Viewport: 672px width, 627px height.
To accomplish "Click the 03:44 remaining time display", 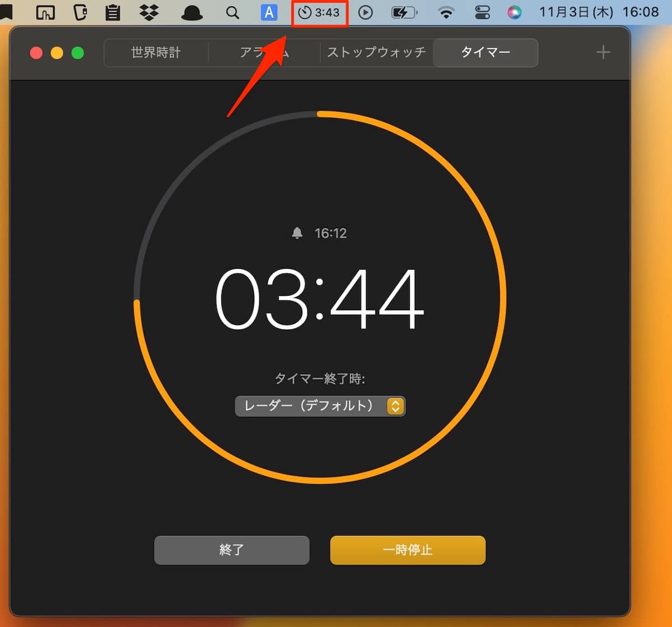I will pos(320,299).
